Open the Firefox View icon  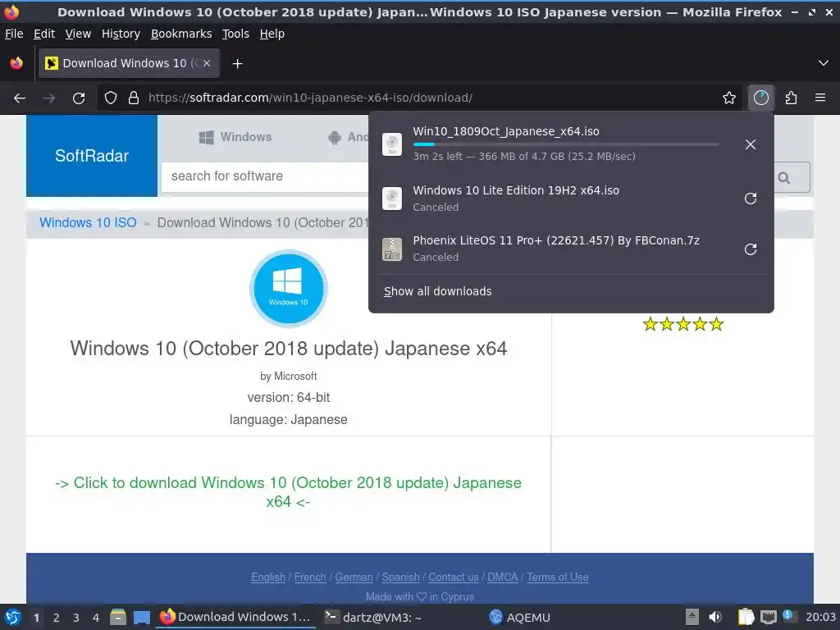pos(16,64)
